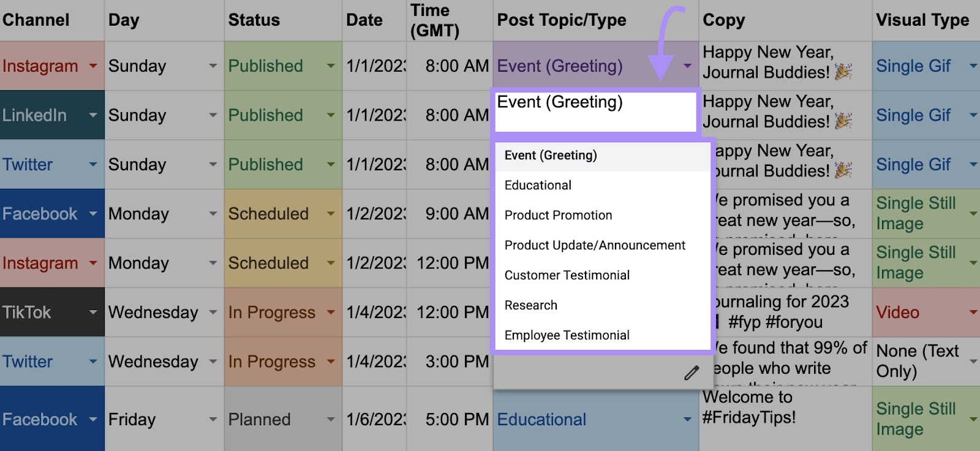Viewport: 980px width, 451px height.
Task: Select the Educational option
Action: (537, 185)
